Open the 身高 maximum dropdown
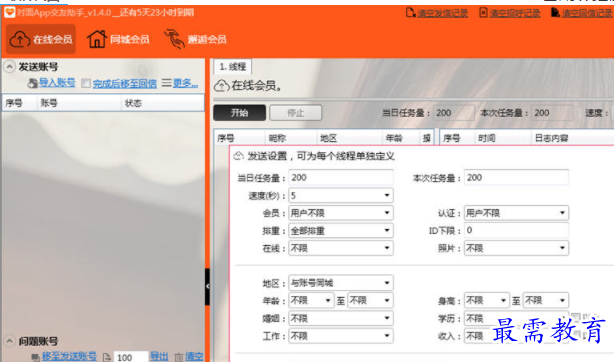Image resolution: width=614 pixels, height=362 pixels. point(546,300)
